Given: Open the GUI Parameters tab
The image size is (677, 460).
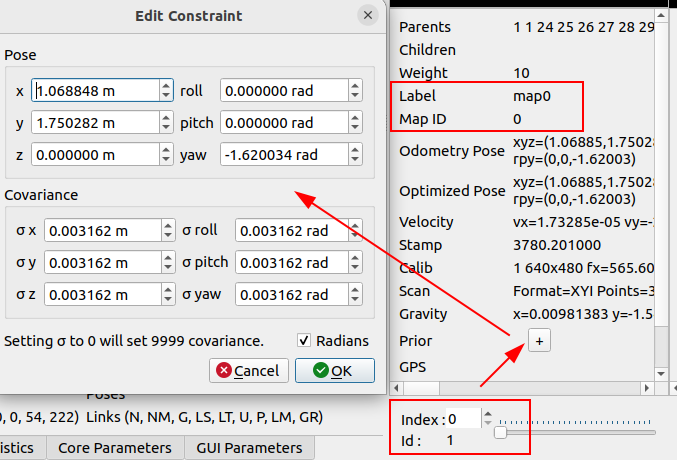Looking at the screenshot, I should [x=250, y=448].
